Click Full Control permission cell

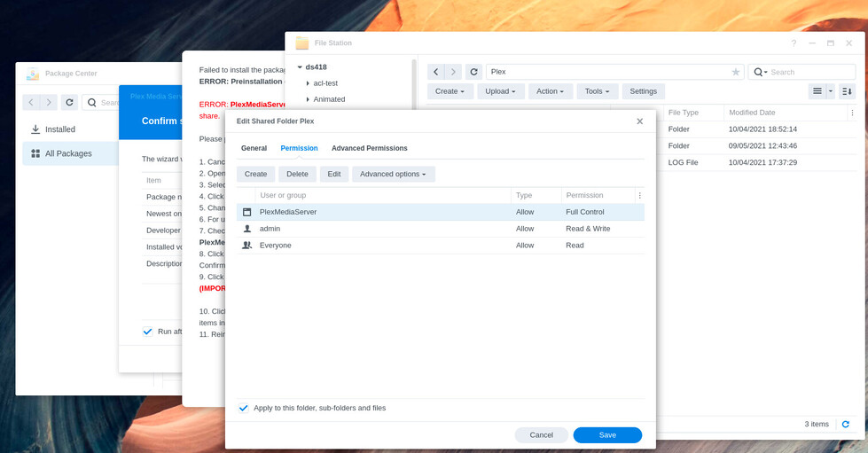pos(585,212)
